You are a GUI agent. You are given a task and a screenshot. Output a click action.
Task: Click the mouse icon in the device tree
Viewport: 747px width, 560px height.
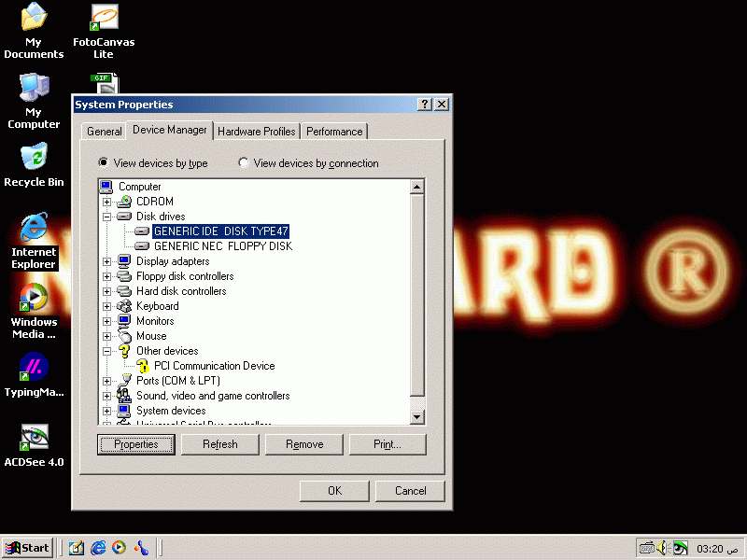(124, 336)
